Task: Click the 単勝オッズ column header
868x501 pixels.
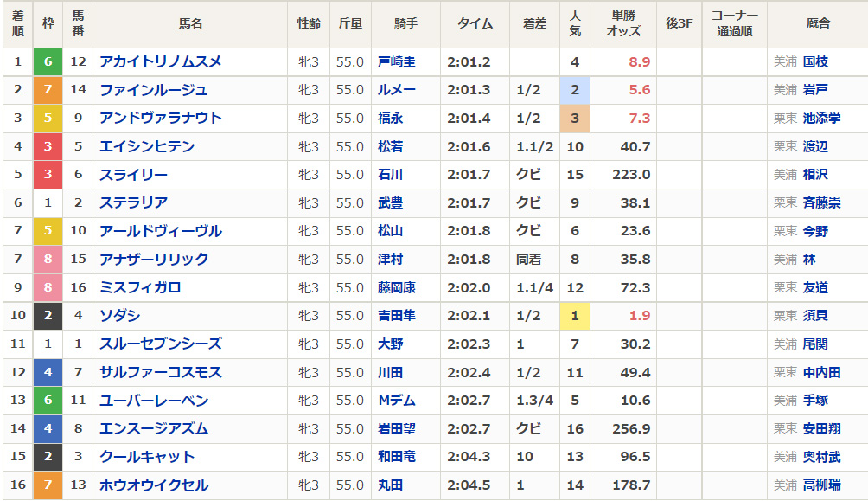Action: tap(623, 23)
